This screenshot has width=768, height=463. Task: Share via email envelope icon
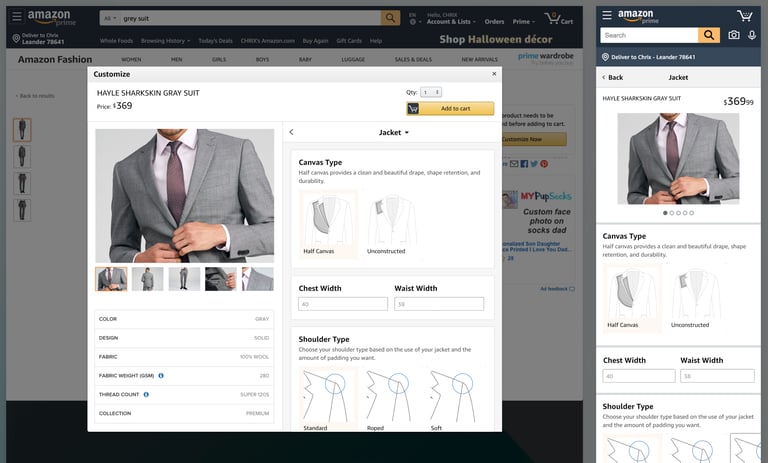[514, 164]
